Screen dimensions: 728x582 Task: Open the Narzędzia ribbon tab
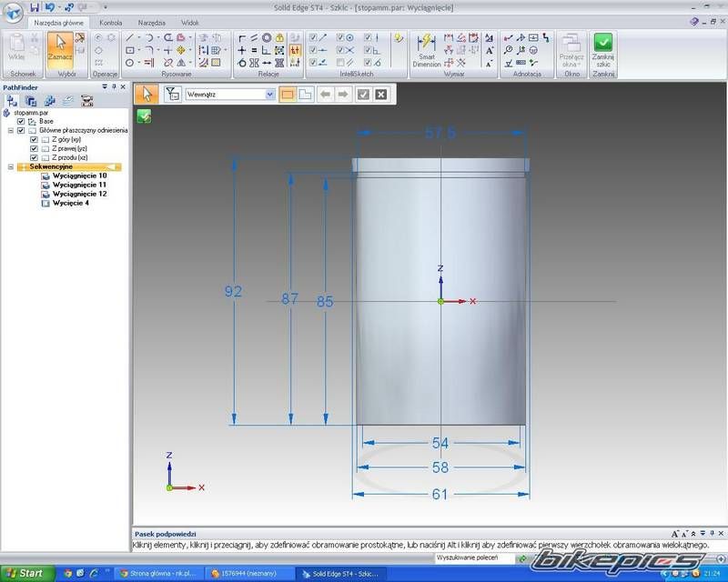tap(151, 23)
